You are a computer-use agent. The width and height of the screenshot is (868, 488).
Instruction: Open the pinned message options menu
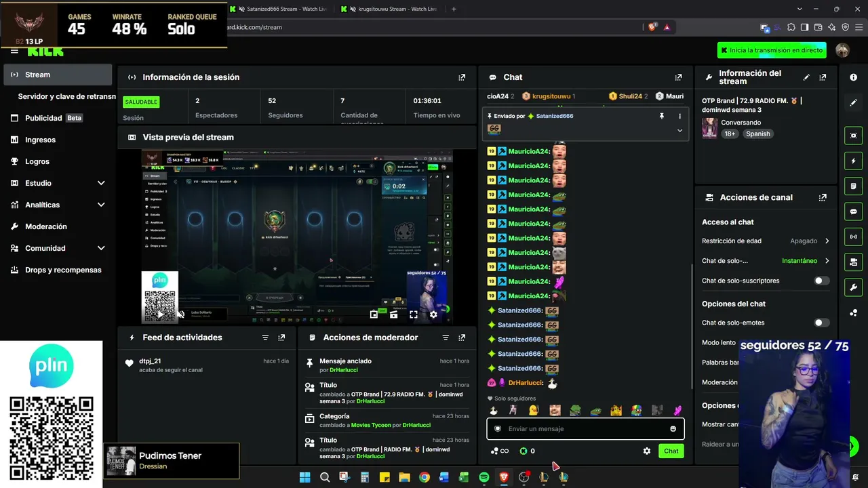click(x=679, y=116)
